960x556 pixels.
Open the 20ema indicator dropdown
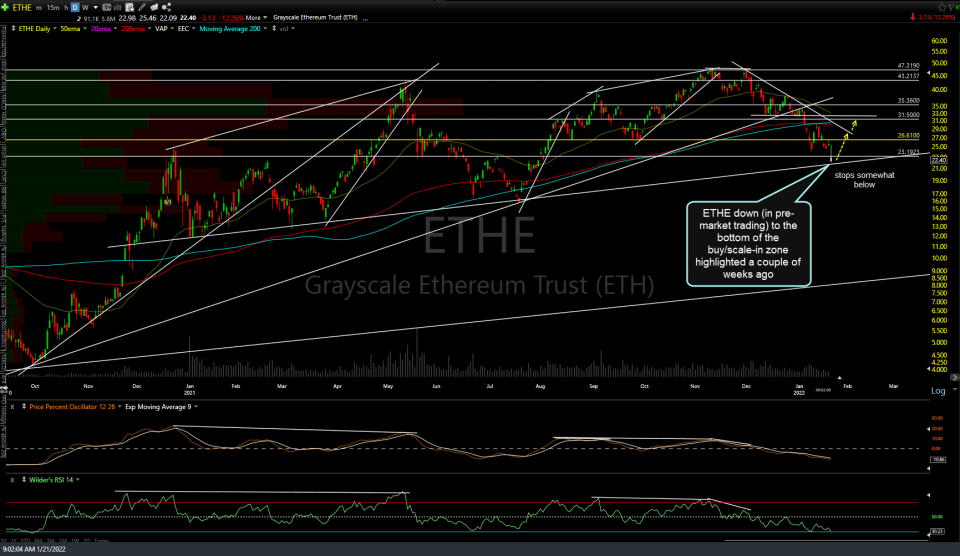115,29
